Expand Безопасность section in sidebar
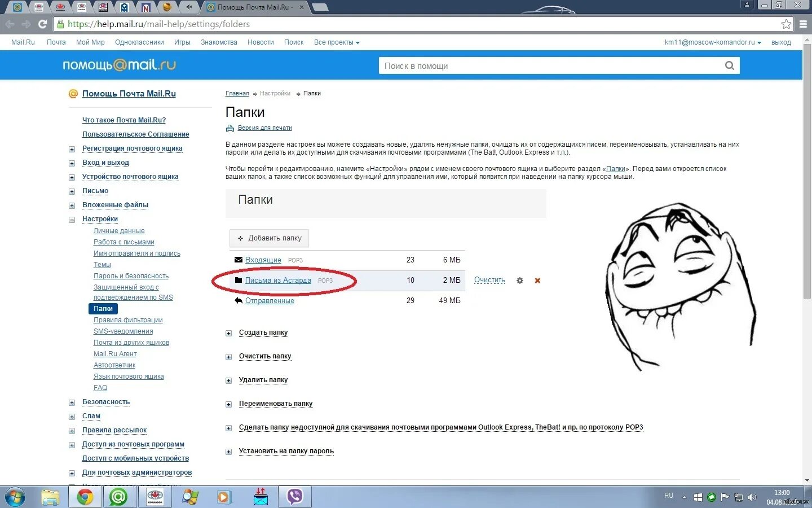Screen dimensions: 812x508 point(72,402)
